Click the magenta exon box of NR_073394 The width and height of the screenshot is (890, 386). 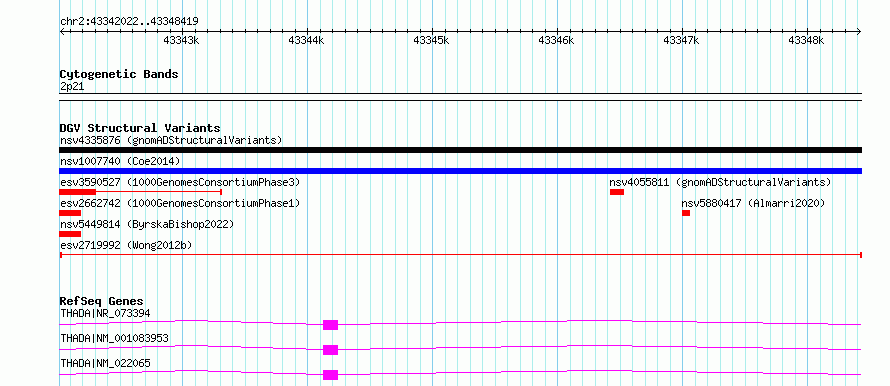click(330, 325)
